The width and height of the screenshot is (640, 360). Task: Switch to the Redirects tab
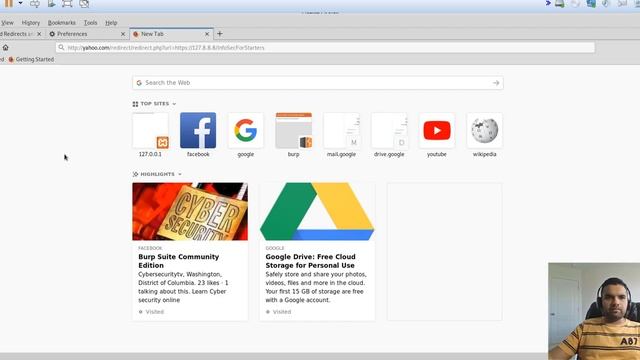[x=21, y=34]
